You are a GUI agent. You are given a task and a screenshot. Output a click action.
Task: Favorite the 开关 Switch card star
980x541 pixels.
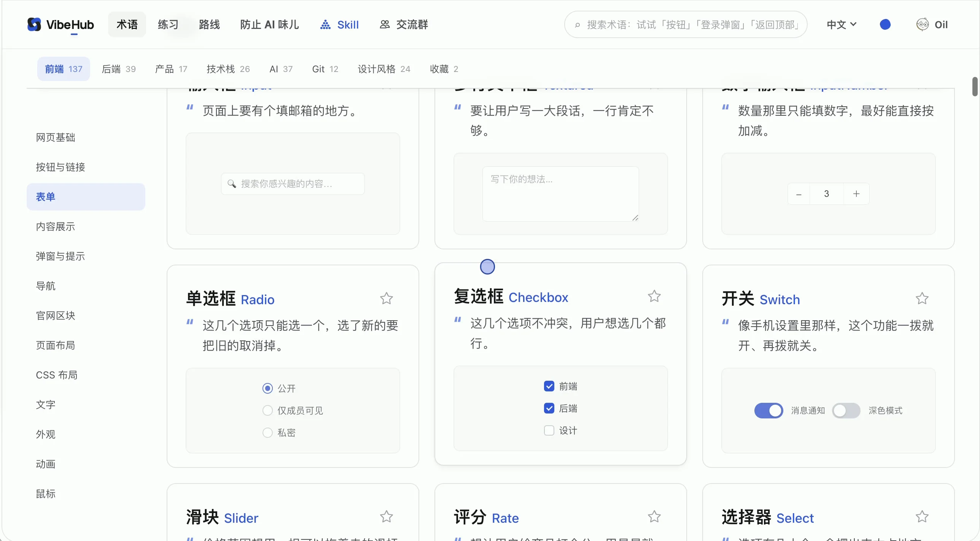[x=922, y=298]
